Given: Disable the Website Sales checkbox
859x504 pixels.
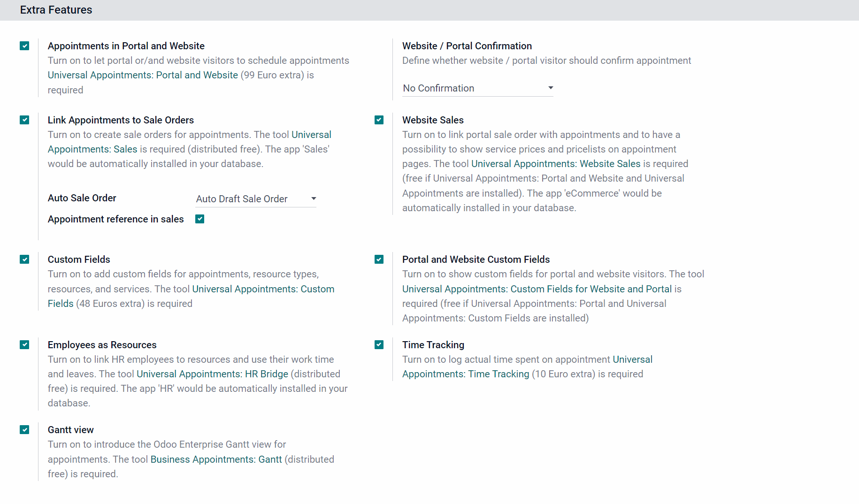Looking at the screenshot, I should pos(379,120).
